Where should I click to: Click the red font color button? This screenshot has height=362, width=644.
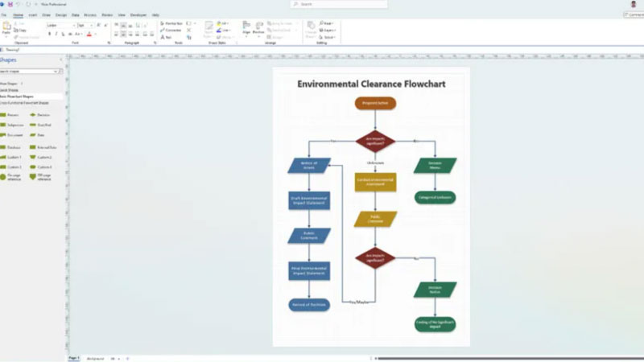click(x=89, y=34)
